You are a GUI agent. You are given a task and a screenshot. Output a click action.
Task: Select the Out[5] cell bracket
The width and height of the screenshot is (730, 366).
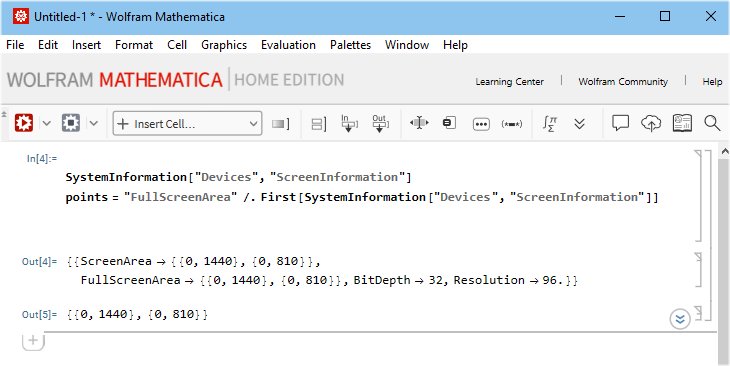(698, 313)
